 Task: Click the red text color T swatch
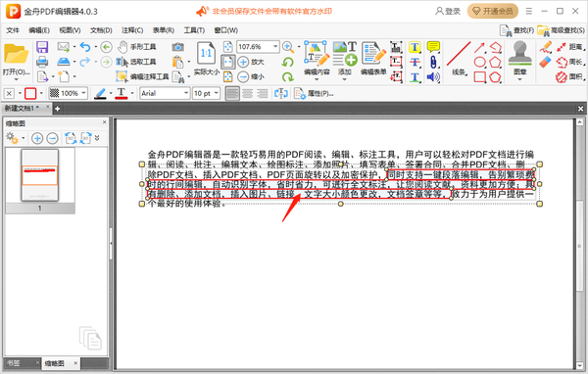pos(122,93)
